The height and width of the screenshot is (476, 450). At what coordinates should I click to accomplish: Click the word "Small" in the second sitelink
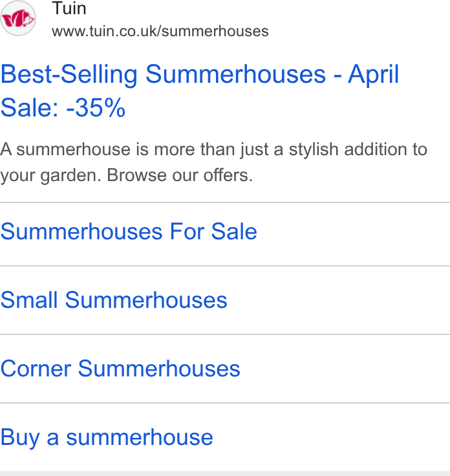click(29, 300)
